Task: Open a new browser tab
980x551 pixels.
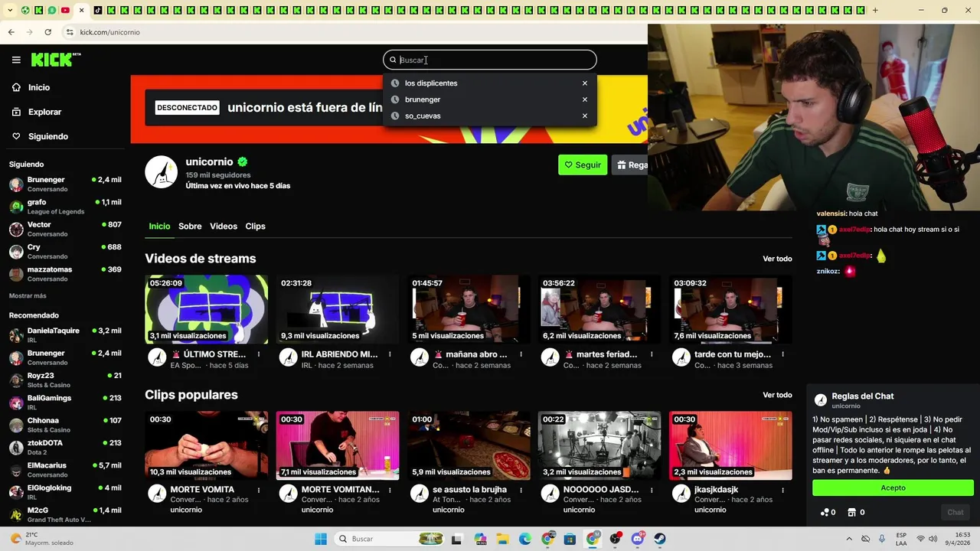Action: tap(875, 10)
